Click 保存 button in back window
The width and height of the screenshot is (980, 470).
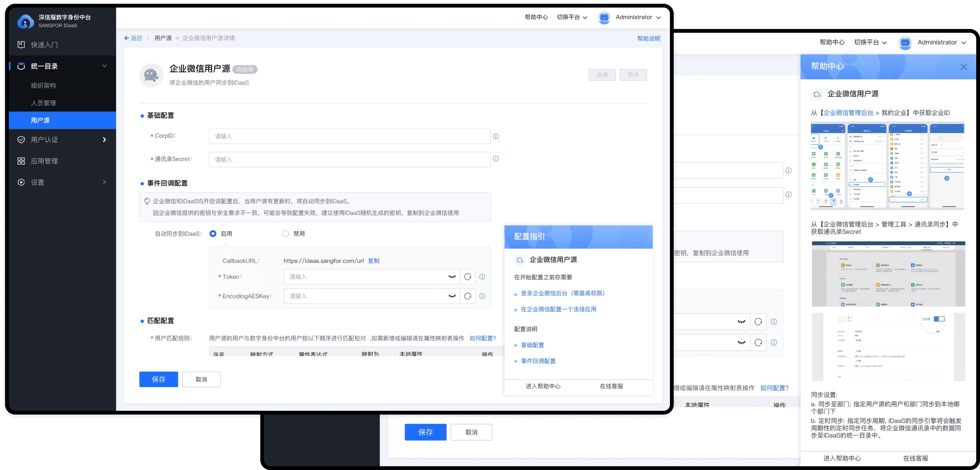tap(425, 432)
